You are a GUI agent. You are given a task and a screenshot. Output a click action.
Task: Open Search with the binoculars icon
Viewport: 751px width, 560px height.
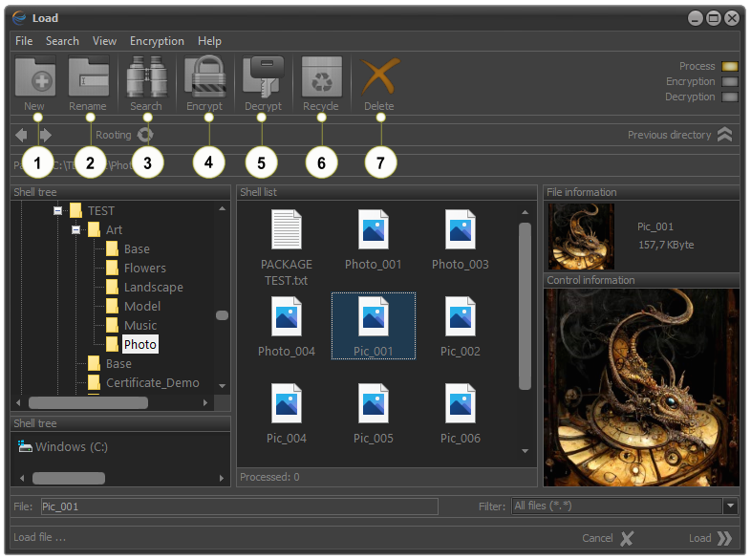tap(146, 76)
